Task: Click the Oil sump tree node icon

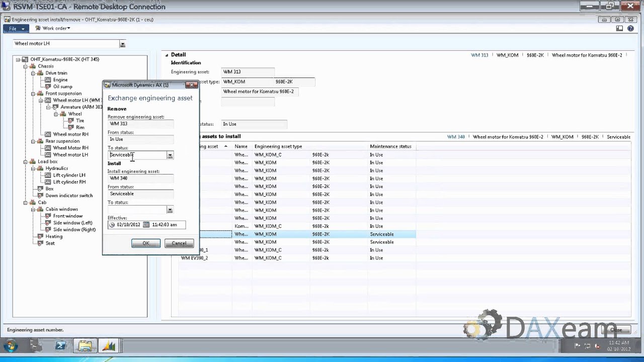Action: click(48, 86)
